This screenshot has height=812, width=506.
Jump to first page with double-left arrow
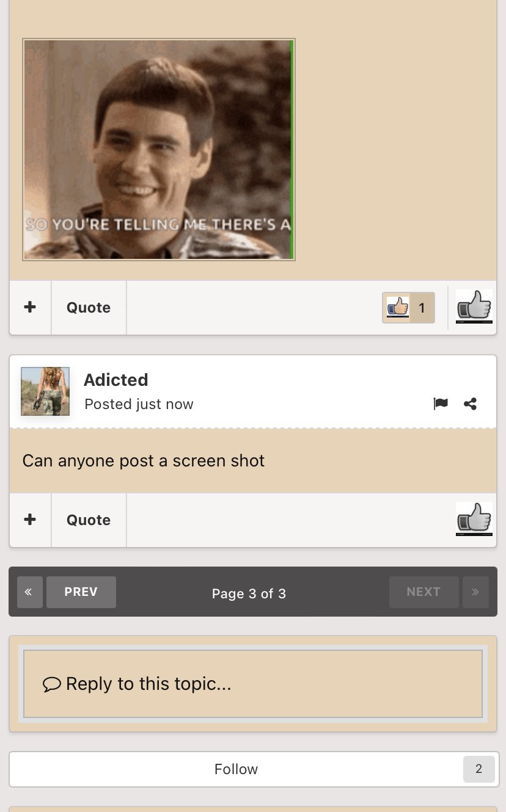coord(29,592)
